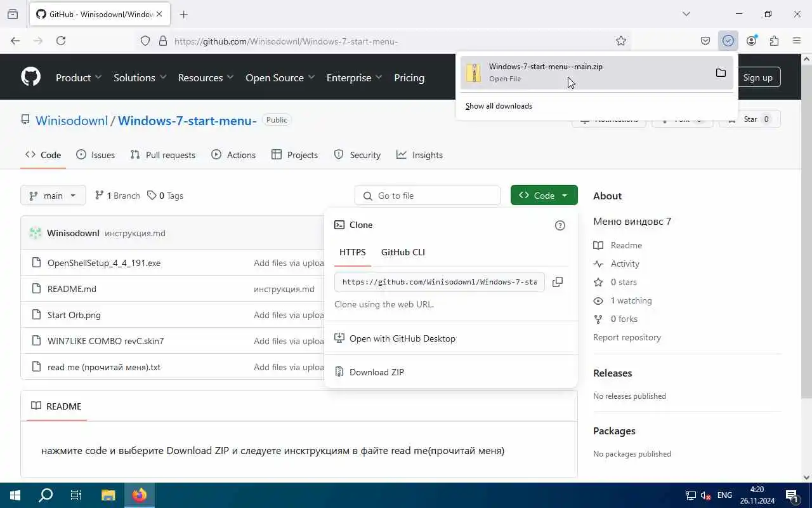
Task: Open main branch selector dropdown
Action: [53, 196]
